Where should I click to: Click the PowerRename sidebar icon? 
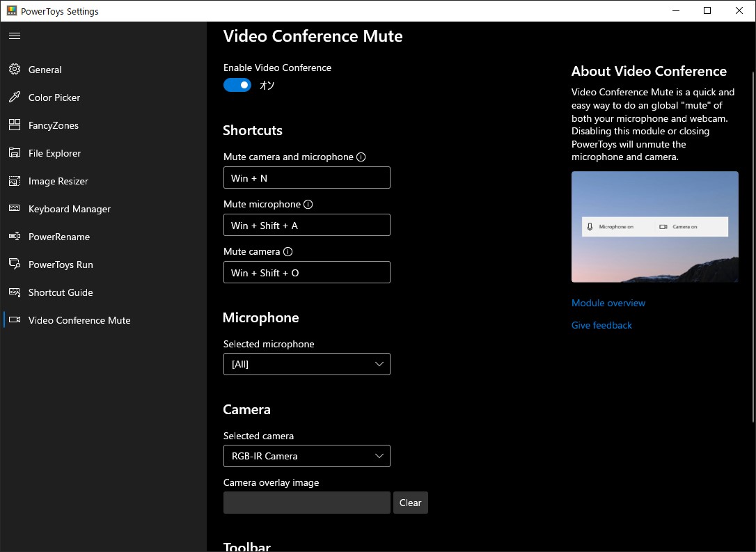pyautogui.click(x=15, y=237)
